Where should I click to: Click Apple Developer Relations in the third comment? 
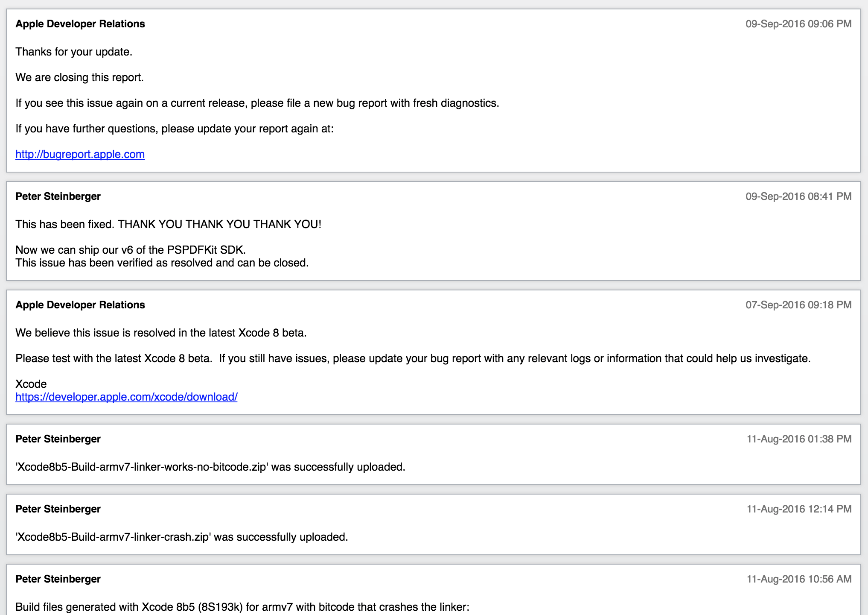(80, 305)
